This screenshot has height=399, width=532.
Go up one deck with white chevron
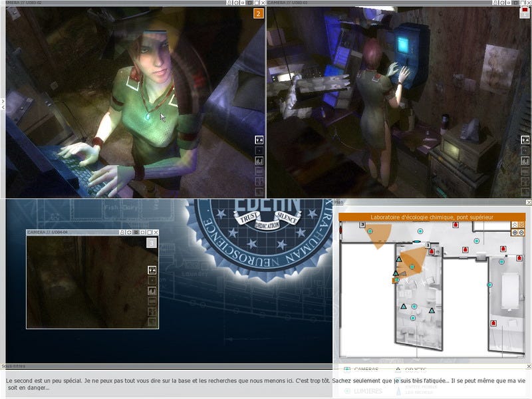tap(515, 225)
